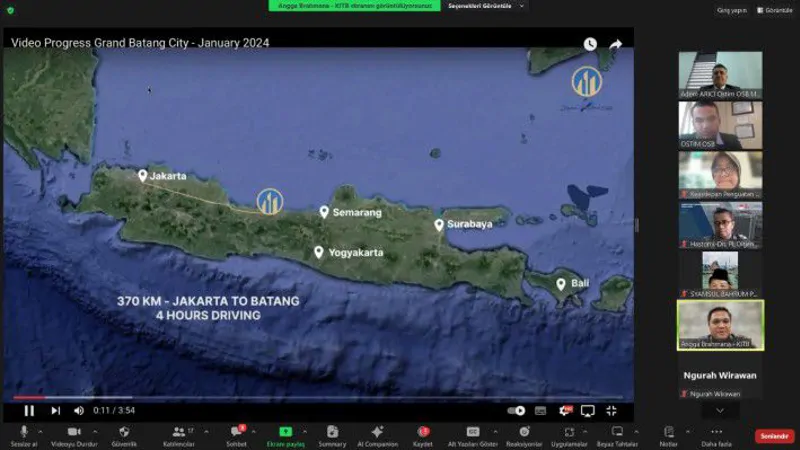Screen dimensions: 800x450
Task: Mute microphone with Sessize al button
Action: (23, 436)
